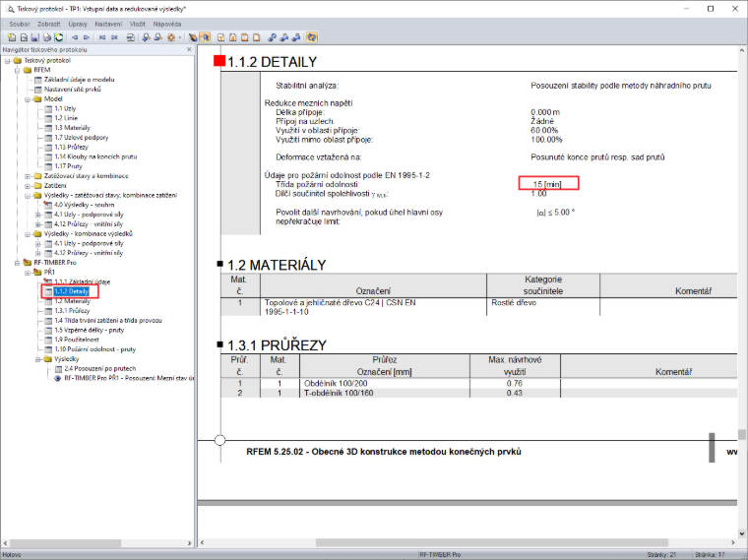Click the orange gear settings icon in toolbar
Screen dimensions: 748x560
tap(171, 37)
